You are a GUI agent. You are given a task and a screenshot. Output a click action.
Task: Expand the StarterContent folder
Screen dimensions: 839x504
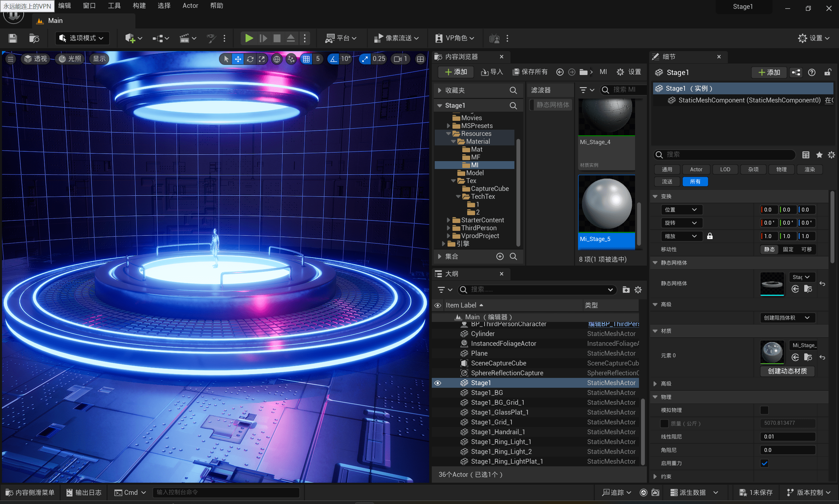tap(449, 220)
